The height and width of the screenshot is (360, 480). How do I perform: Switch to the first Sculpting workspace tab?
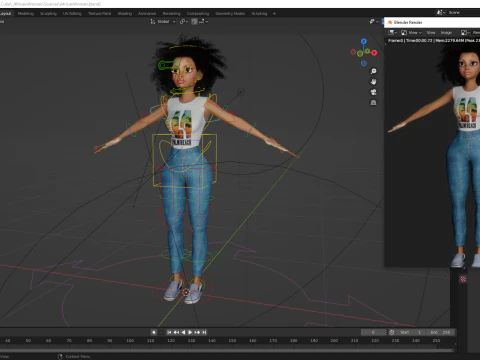48,14
